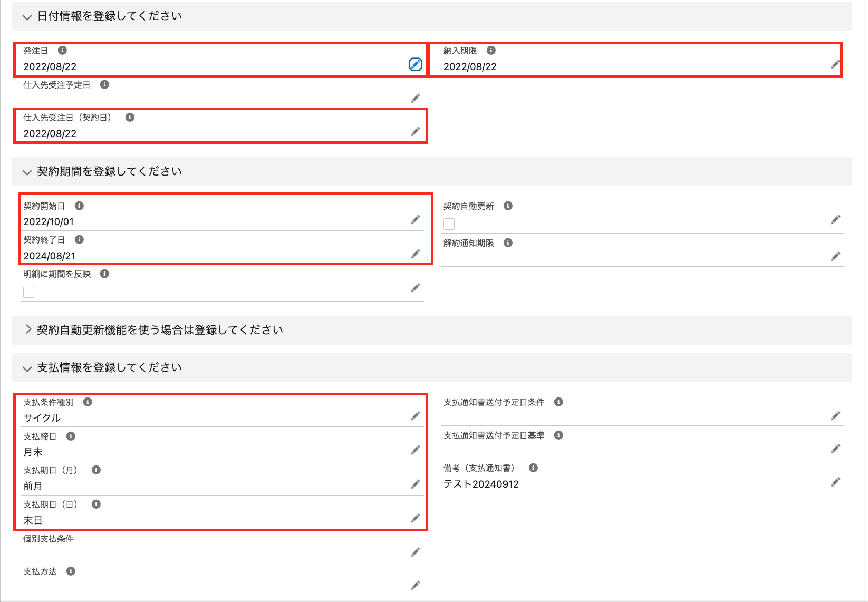This screenshot has width=868, height=602.
Task: Expand the 契約自動更新機能を使う場合は登録してください section
Action: (28, 329)
